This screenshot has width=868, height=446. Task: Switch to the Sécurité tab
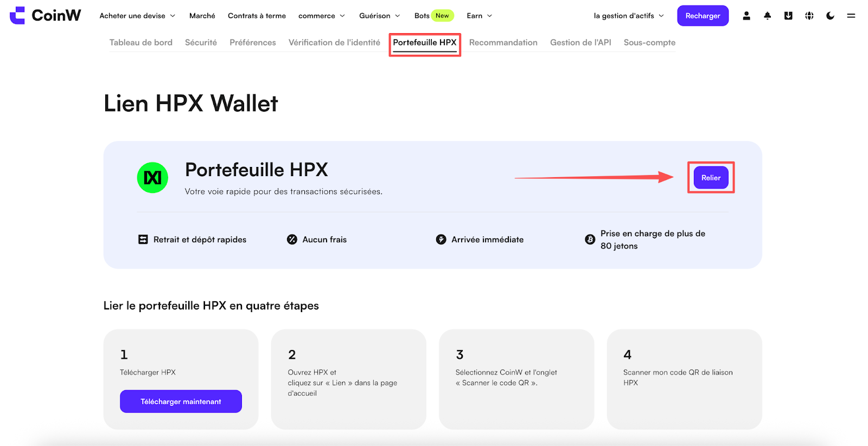pyautogui.click(x=201, y=42)
